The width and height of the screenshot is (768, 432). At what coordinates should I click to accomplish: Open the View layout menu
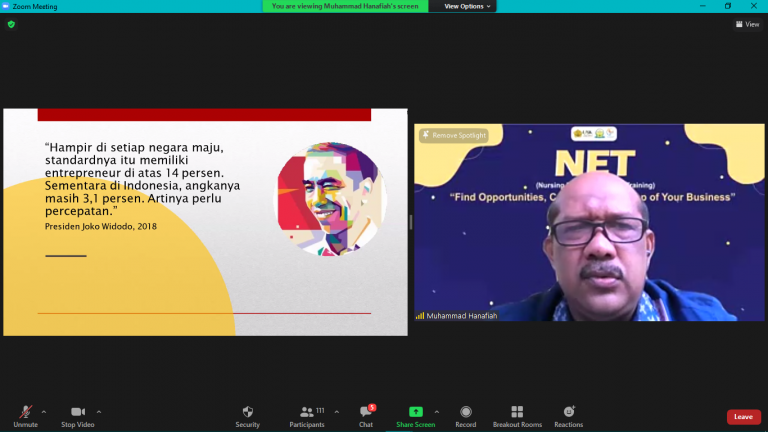[x=747, y=24]
